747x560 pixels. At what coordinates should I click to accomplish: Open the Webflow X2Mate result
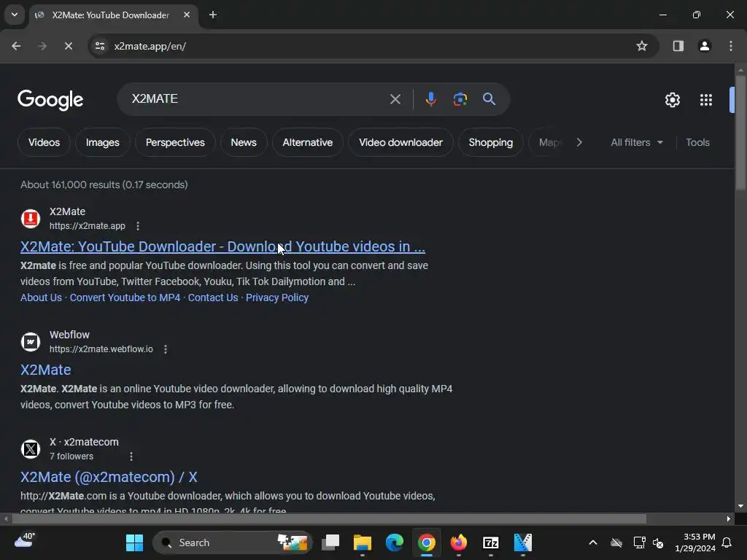click(x=46, y=370)
